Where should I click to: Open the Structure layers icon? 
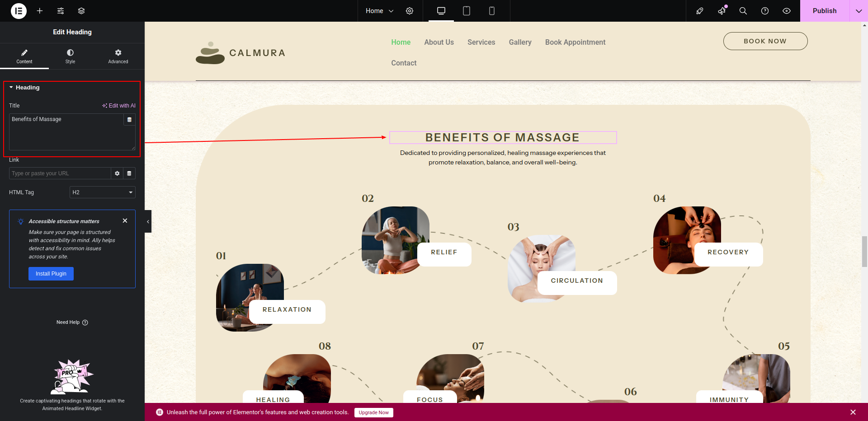[x=81, y=11]
